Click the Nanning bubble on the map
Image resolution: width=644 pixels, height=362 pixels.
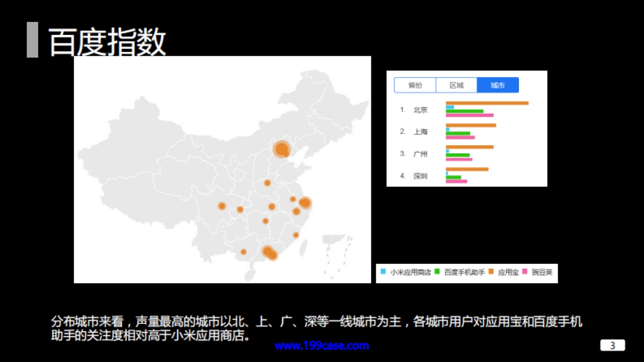(243, 252)
